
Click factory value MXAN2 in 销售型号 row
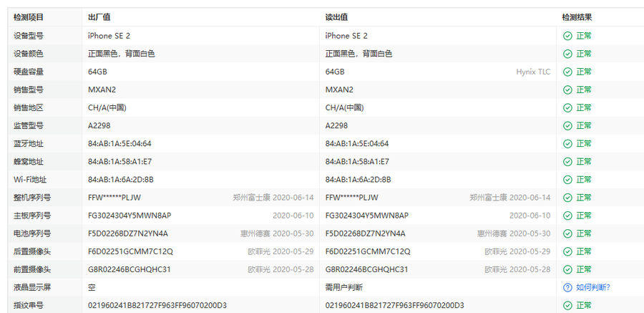pos(102,90)
